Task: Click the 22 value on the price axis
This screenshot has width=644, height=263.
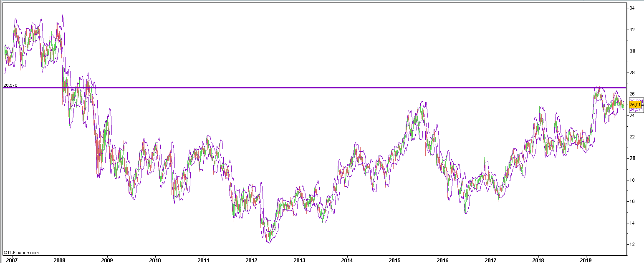Action: click(632, 137)
